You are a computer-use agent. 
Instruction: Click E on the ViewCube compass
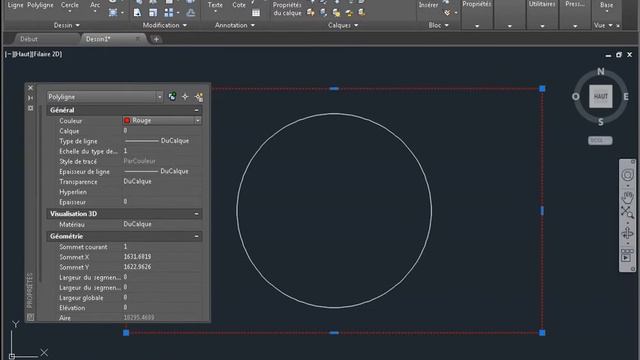point(626,97)
